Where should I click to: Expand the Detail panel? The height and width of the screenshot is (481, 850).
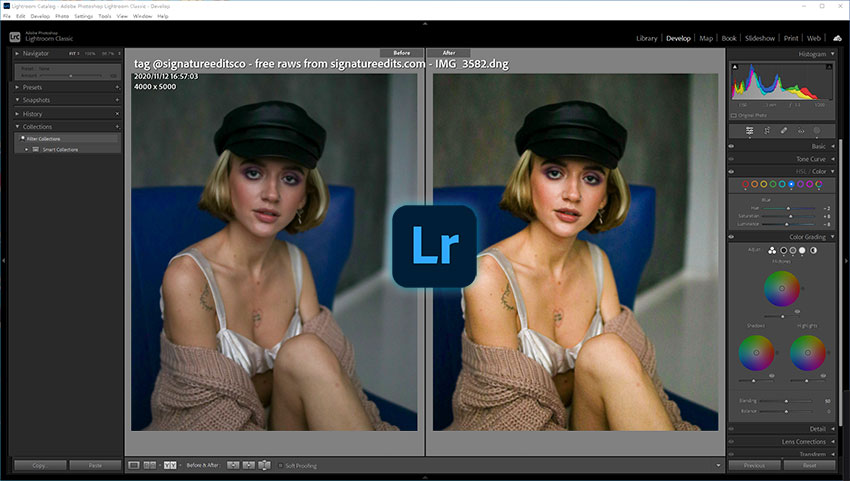833,429
